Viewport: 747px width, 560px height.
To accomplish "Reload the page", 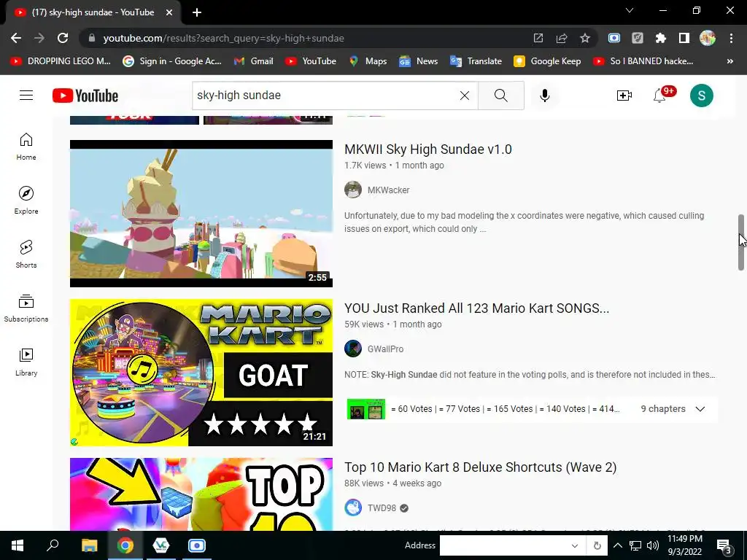I will click(x=63, y=38).
